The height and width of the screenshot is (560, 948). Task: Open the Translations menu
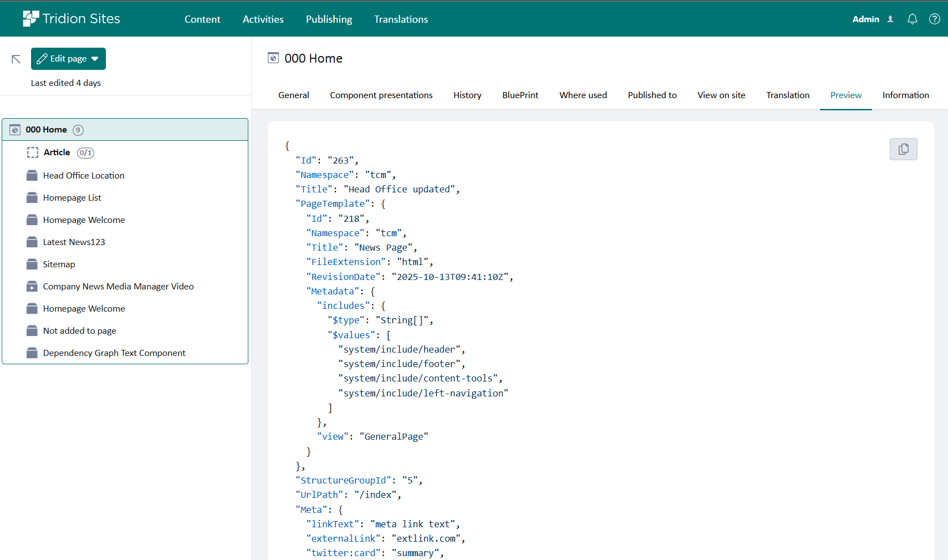[x=401, y=19]
